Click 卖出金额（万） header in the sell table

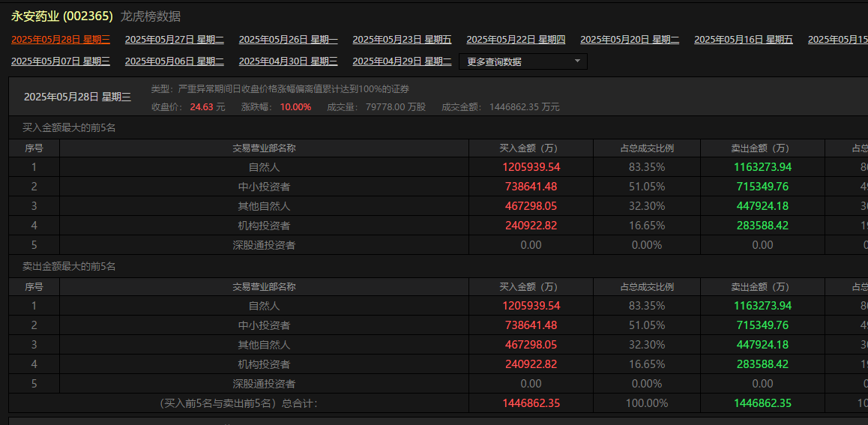click(762, 286)
